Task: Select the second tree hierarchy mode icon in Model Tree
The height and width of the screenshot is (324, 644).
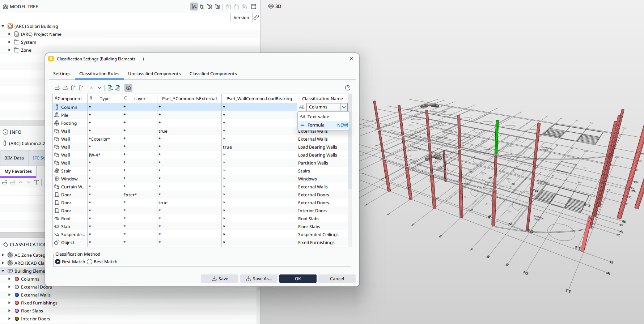Action: pyautogui.click(x=202, y=7)
